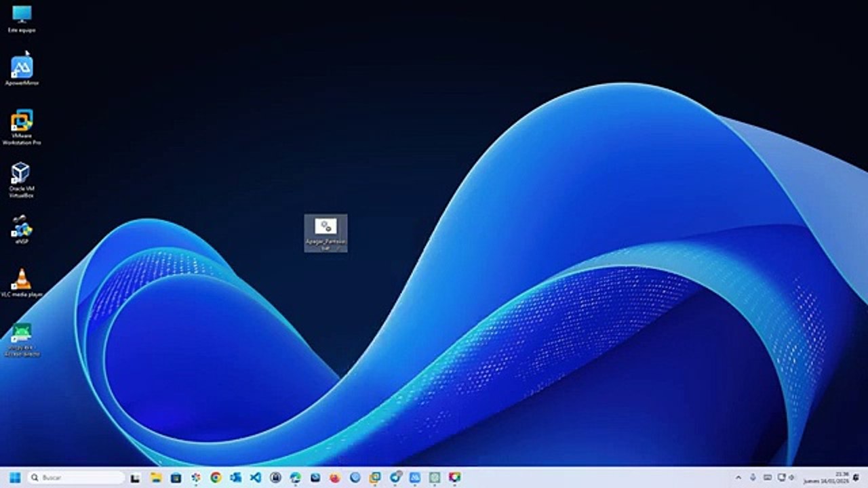The image size is (868, 488).
Task: Open File Explorer from the taskbar
Action: click(x=155, y=478)
